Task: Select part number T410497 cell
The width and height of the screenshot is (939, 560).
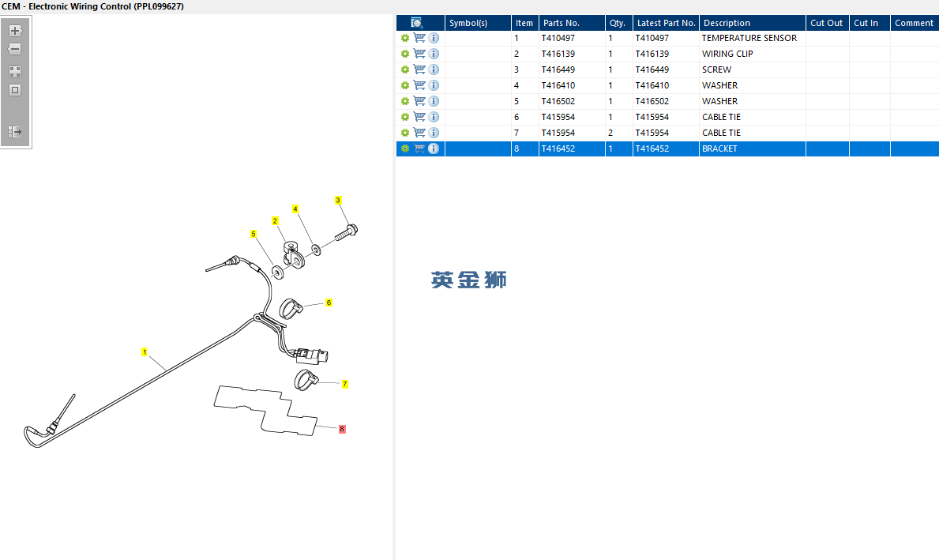Action: (x=572, y=38)
